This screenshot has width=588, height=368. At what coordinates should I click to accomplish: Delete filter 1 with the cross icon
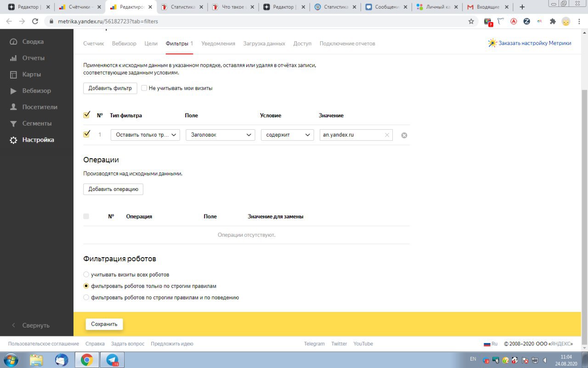(x=404, y=135)
